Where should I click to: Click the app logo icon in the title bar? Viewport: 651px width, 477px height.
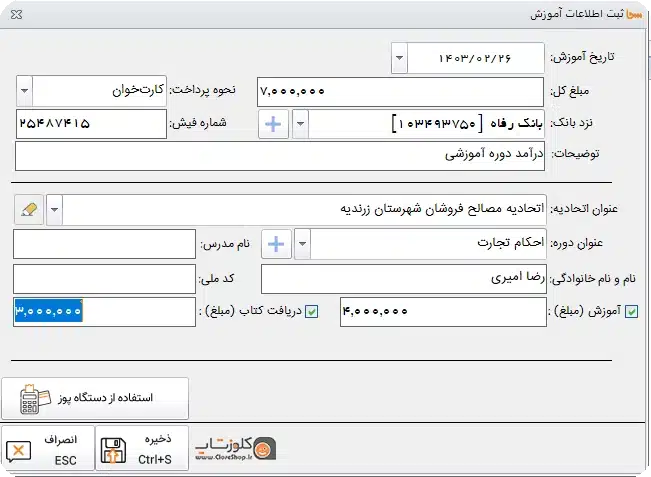click(634, 14)
